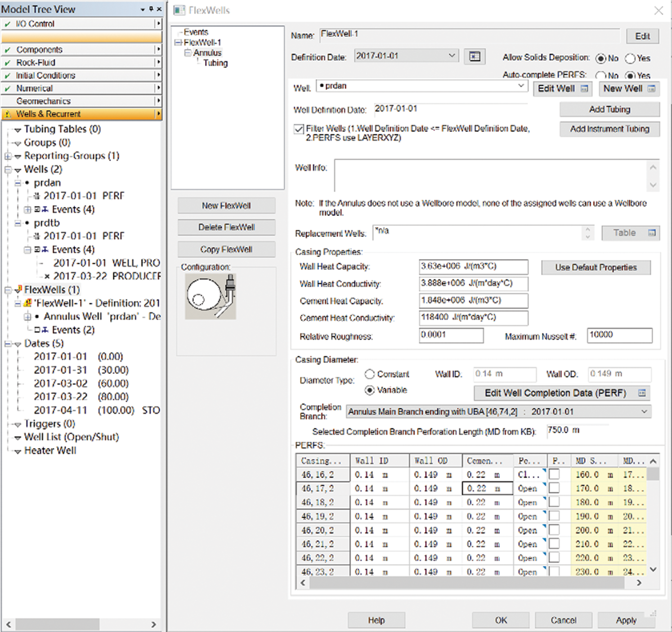Click the 'FlexWell-1' definition icon in model tree

point(28,303)
